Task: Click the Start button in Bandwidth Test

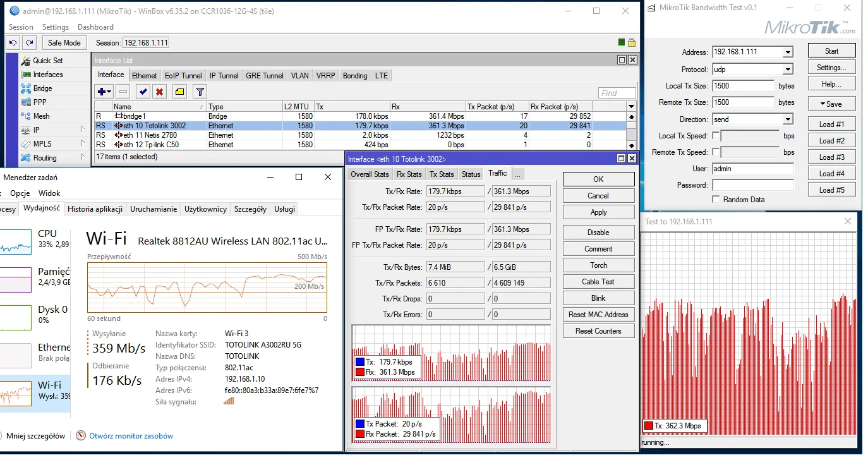Action: (831, 51)
